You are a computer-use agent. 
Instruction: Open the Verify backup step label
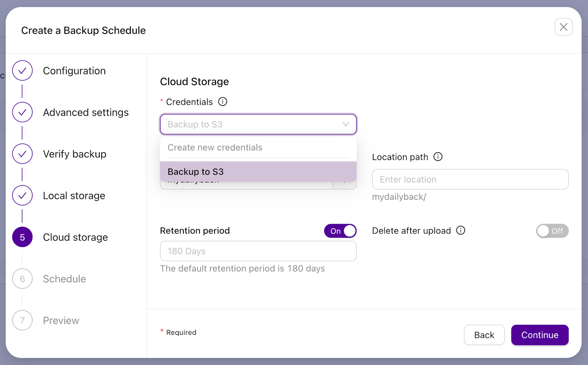pos(75,154)
